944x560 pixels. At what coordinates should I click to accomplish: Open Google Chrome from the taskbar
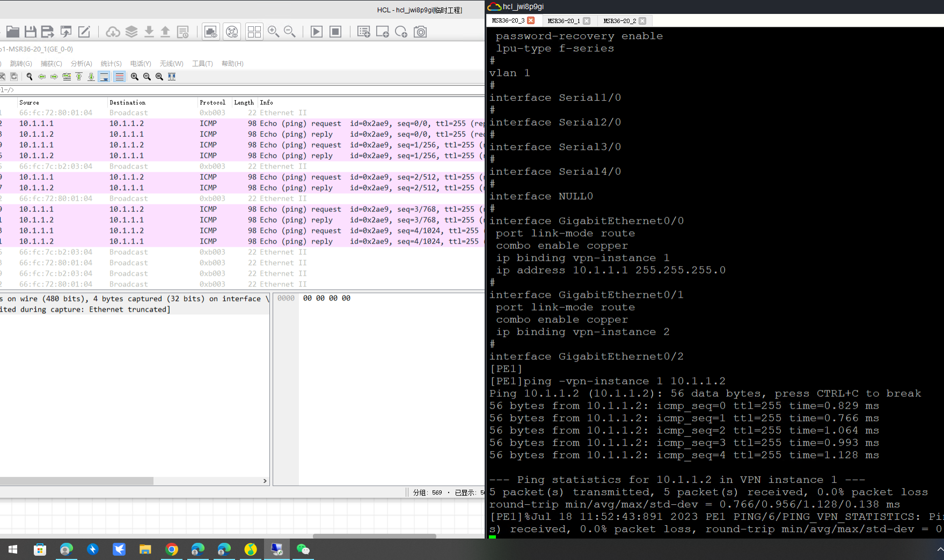pos(172,549)
